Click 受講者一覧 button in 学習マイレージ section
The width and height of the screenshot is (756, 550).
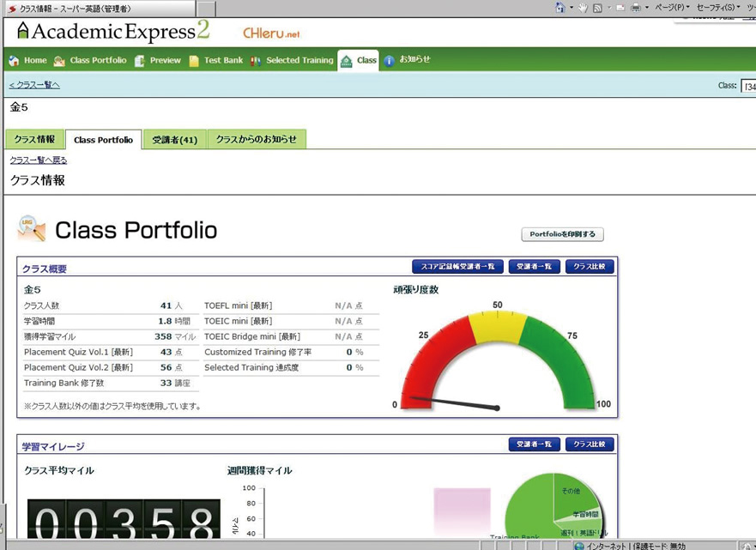pyautogui.click(x=534, y=444)
